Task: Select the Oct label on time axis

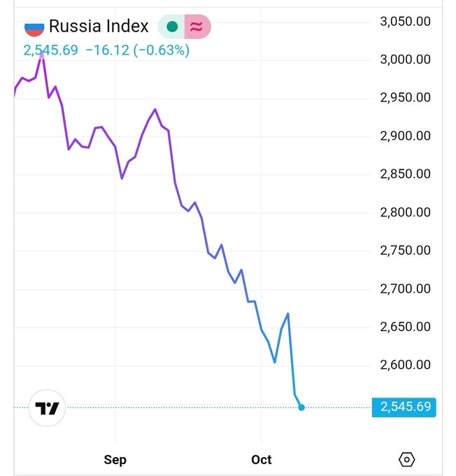Action: pos(262,460)
